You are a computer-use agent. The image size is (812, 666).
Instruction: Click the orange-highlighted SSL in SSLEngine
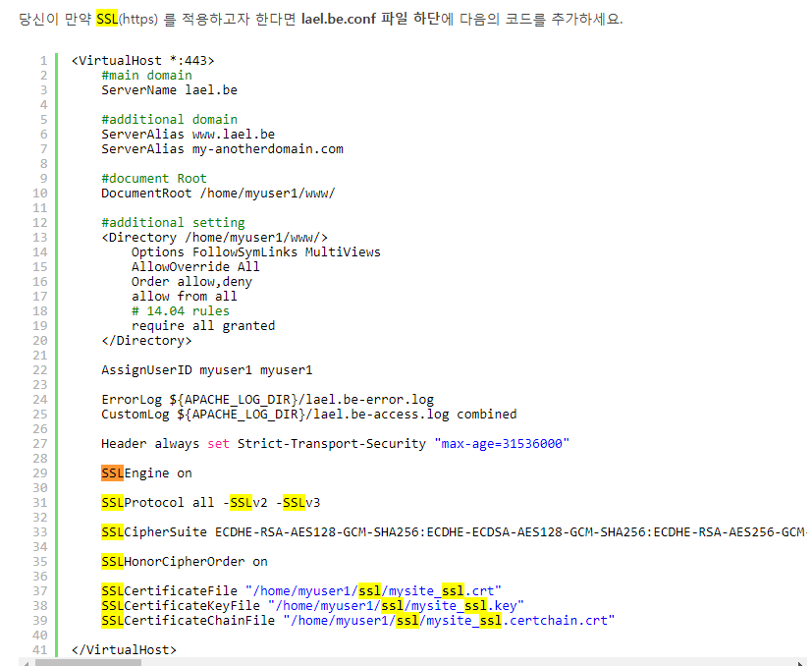112,472
